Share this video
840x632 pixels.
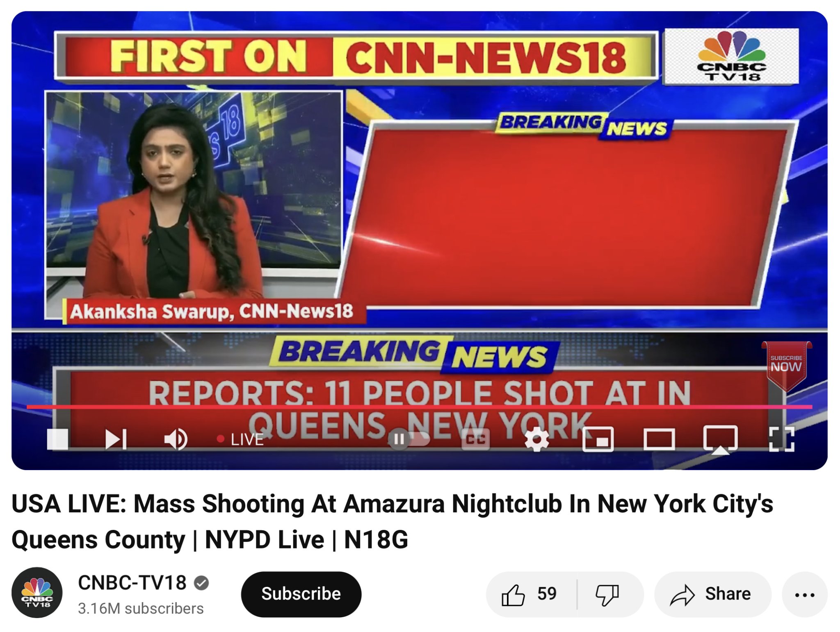(712, 594)
